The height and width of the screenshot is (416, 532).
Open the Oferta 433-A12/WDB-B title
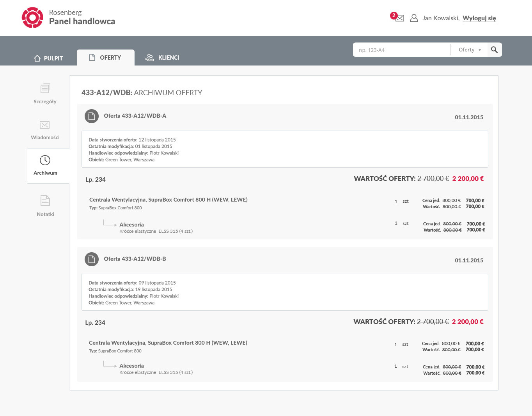pos(135,259)
